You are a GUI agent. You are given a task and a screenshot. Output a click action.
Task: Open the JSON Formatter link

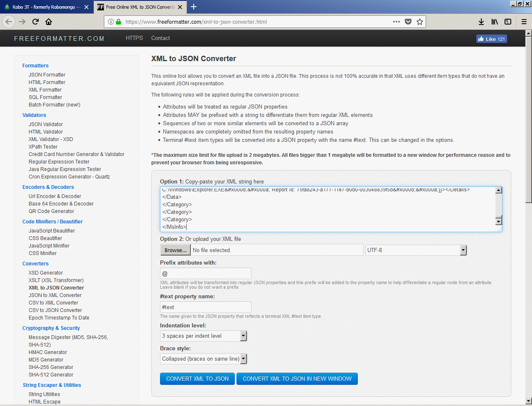click(x=47, y=75)
